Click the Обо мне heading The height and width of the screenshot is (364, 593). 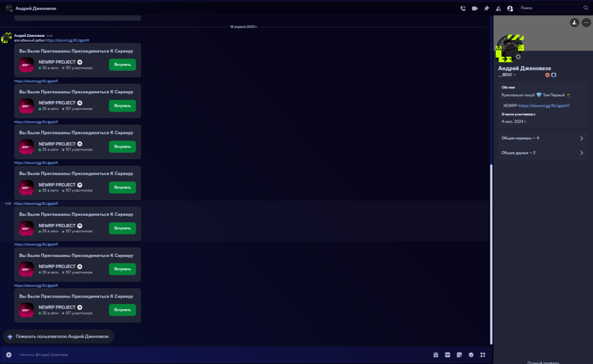(508, 87)
